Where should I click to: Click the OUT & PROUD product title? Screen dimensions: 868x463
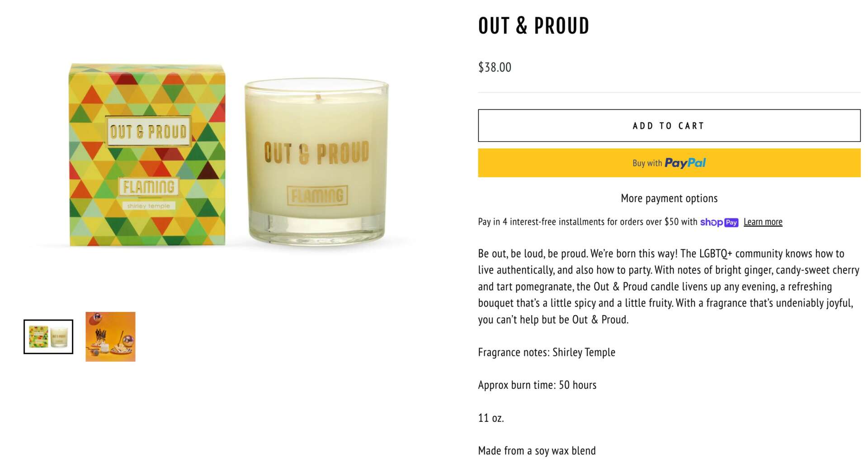tap(533, 26)
